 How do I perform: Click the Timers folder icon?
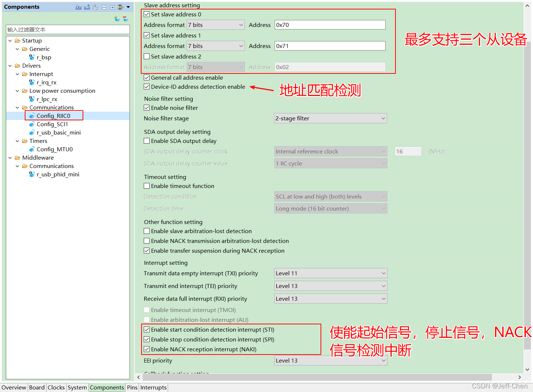pos(25,141)
